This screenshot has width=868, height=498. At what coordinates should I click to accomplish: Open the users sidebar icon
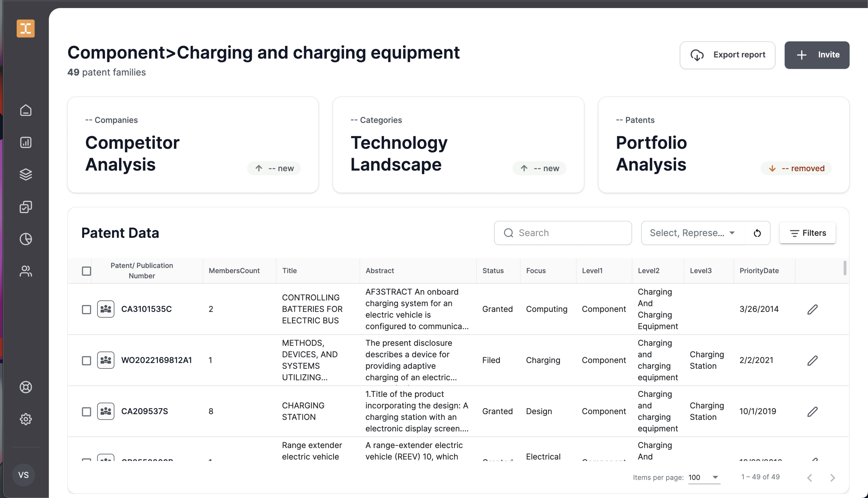click(x=26, y=271)
